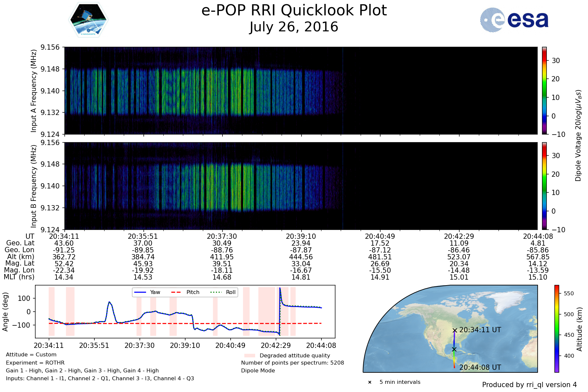The image size is (588, 392).
Task: Click the Input A frequency spectrogram
Action: tap(301, 90)
